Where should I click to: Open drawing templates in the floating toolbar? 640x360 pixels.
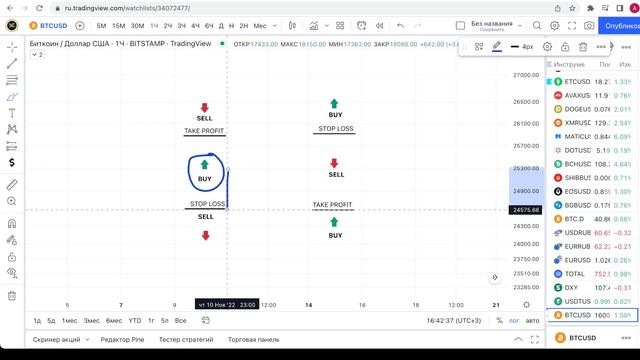pos(479,47)
